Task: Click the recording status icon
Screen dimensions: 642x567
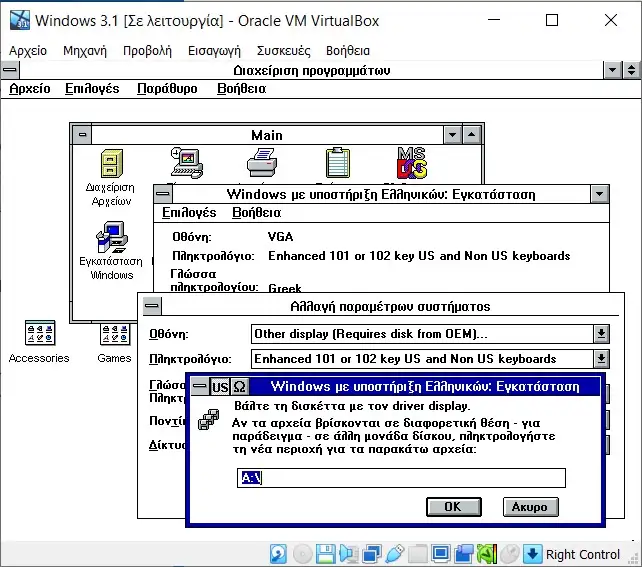Action: (x=464, y=554)
